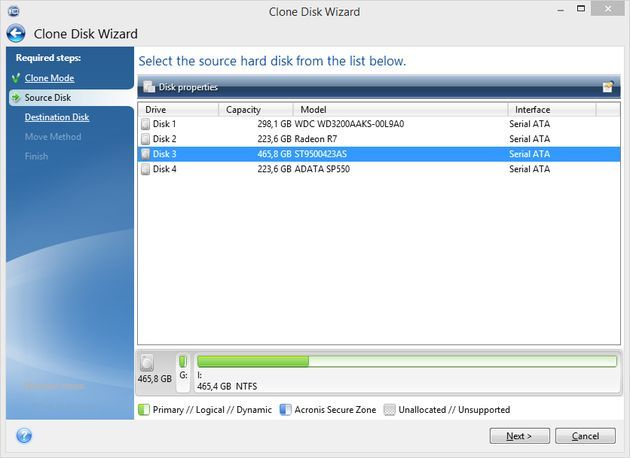Click the blue back arrow icon
The image size is (630, 458).
click(x=16, y=33)
